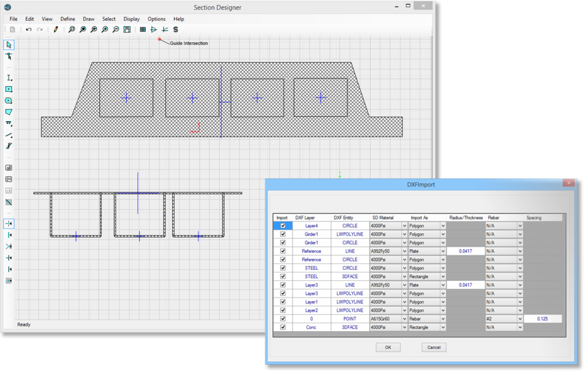Toggle Import checkbox for the POINT row
Image resolution: width=588 pixels, height=371 pixels.
[x=282, y=319]
